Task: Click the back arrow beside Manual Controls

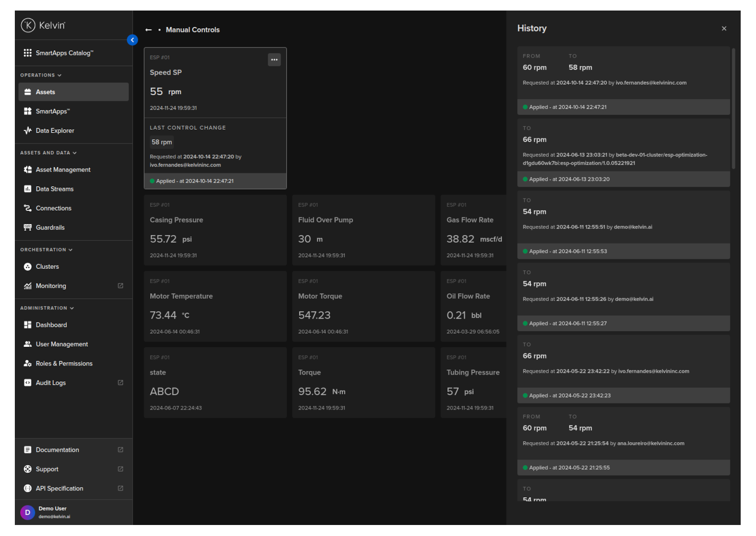Action: pos(148,30)
